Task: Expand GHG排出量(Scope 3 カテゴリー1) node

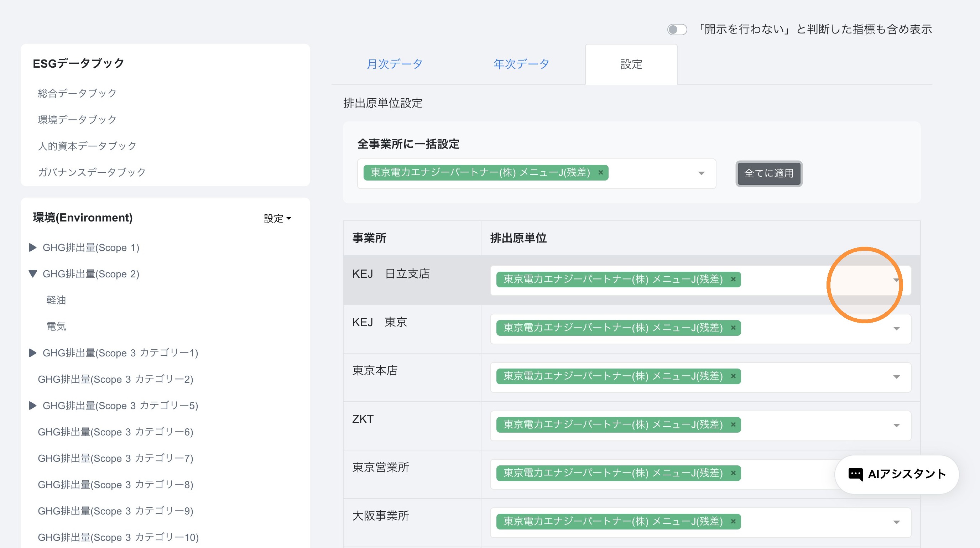Action: (x=33, y=353)
